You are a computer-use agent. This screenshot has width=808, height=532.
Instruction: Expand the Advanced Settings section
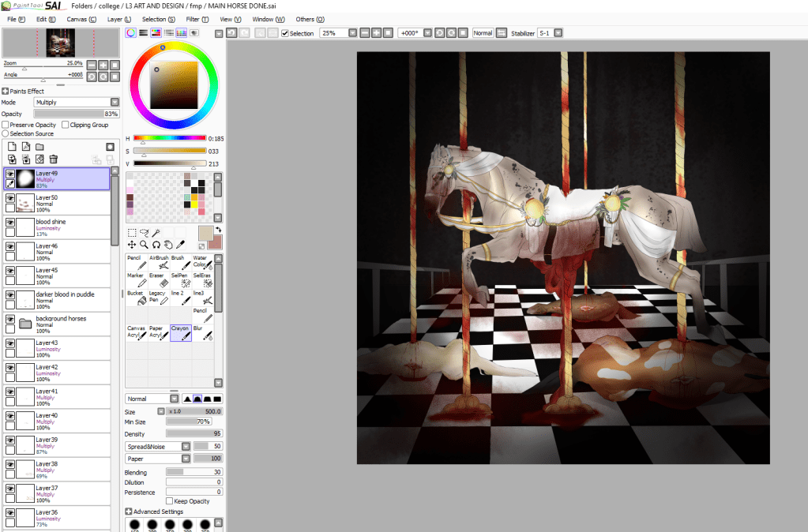(x=129, y=511)
